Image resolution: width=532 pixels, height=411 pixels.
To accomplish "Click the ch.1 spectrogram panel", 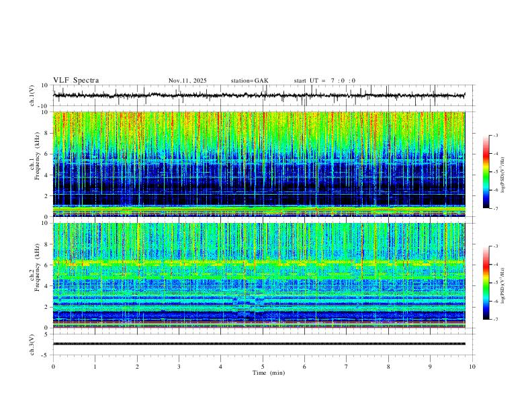I will (259, 164).
